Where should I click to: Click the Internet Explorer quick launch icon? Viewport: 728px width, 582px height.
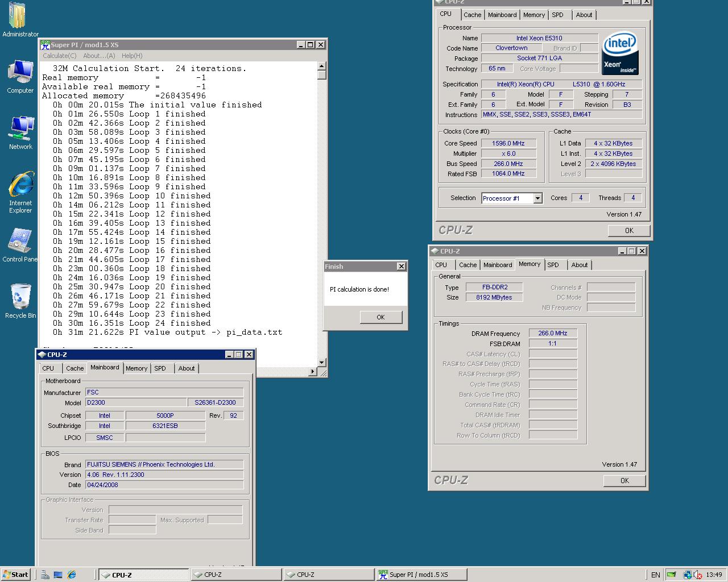72,575
